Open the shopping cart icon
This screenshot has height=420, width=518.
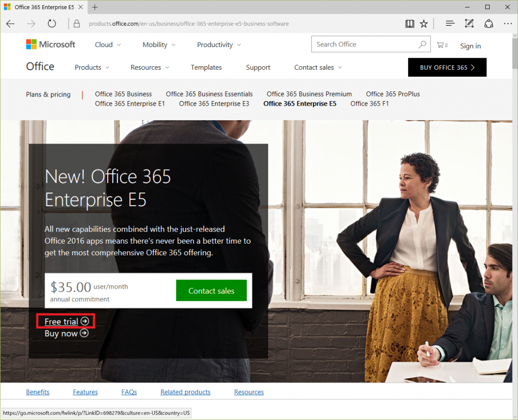click(442, 45)
